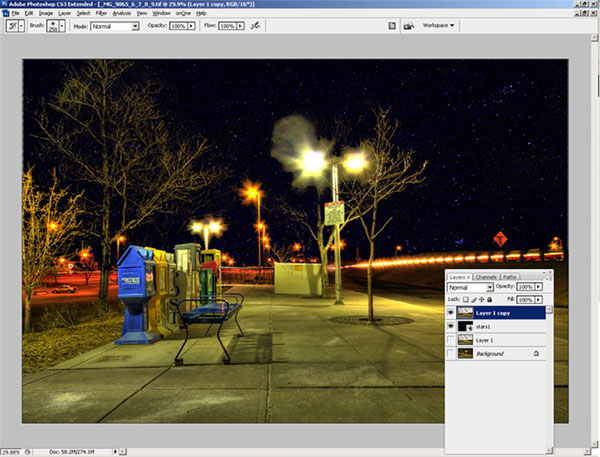The height and width of the screenshot is (457, 600).
Task: Show the Layer 1 layer
Action: pos(451,340)
